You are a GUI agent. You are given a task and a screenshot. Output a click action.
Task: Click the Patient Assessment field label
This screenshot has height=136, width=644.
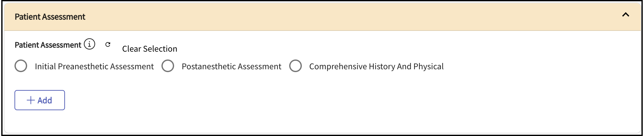coord(48,45)
